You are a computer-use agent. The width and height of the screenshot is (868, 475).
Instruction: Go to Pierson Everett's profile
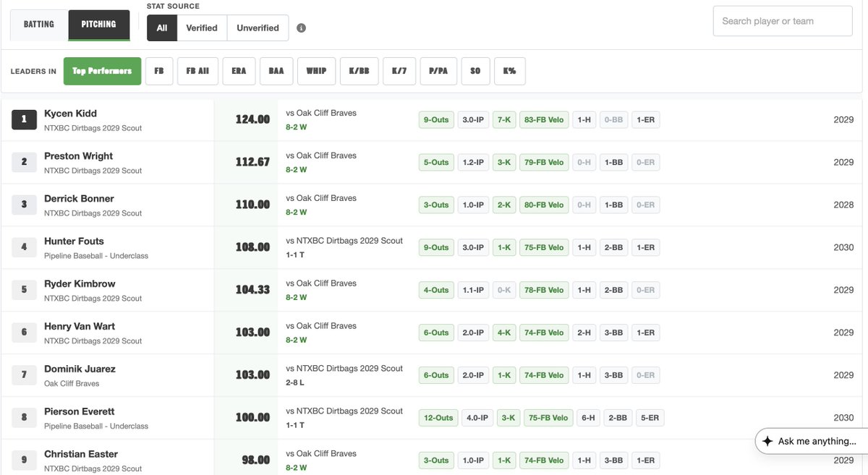[80, 412]
